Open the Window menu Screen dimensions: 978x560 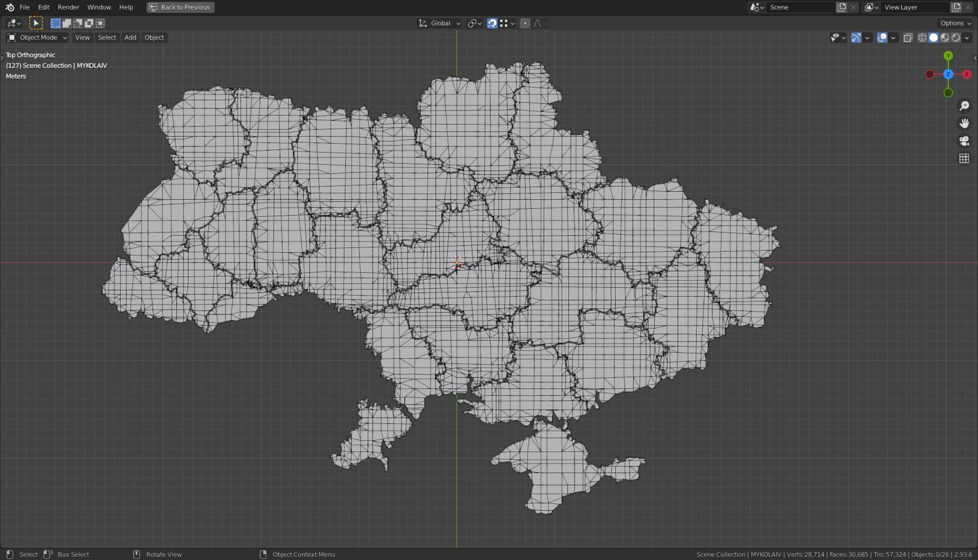point(99,7)
